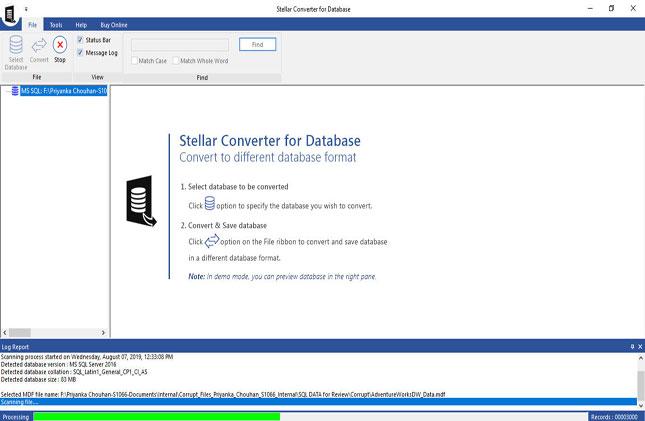Click the Find button
Image resolution: width=645 pixels, height=421 pixels.
(258, 44)
